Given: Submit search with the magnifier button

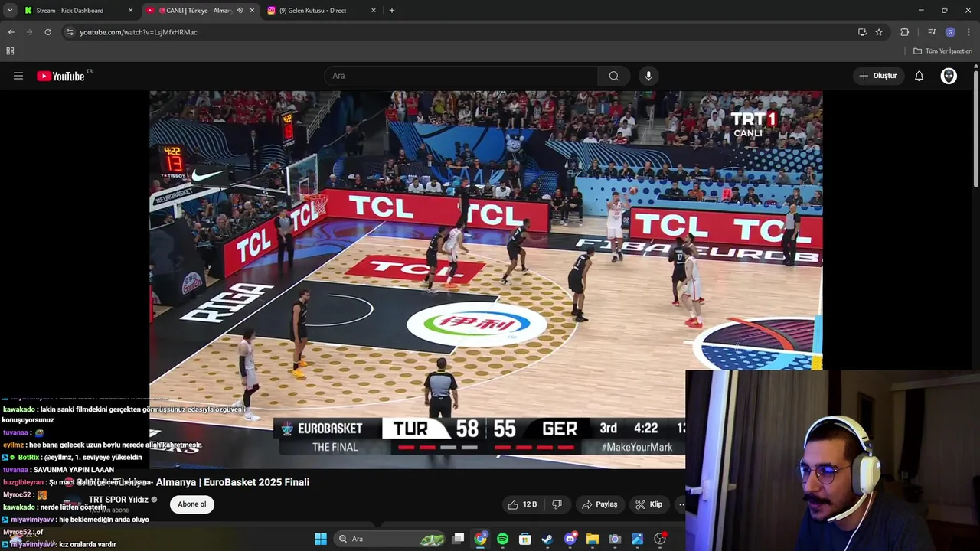Looking at the screenshot, I should [613, 76].
